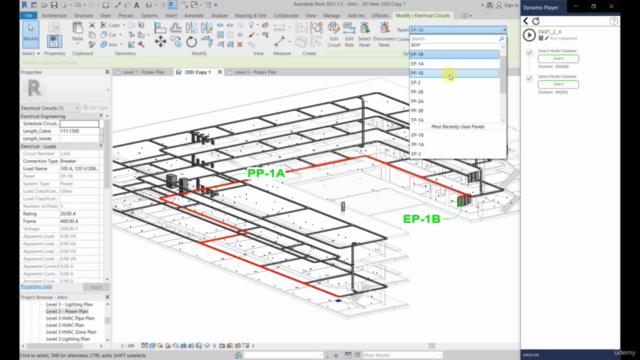This screenshot has width=640, height=360.
Task: Open the Electrical Circuits (1) filter dropdown
Action: (77, 108)
